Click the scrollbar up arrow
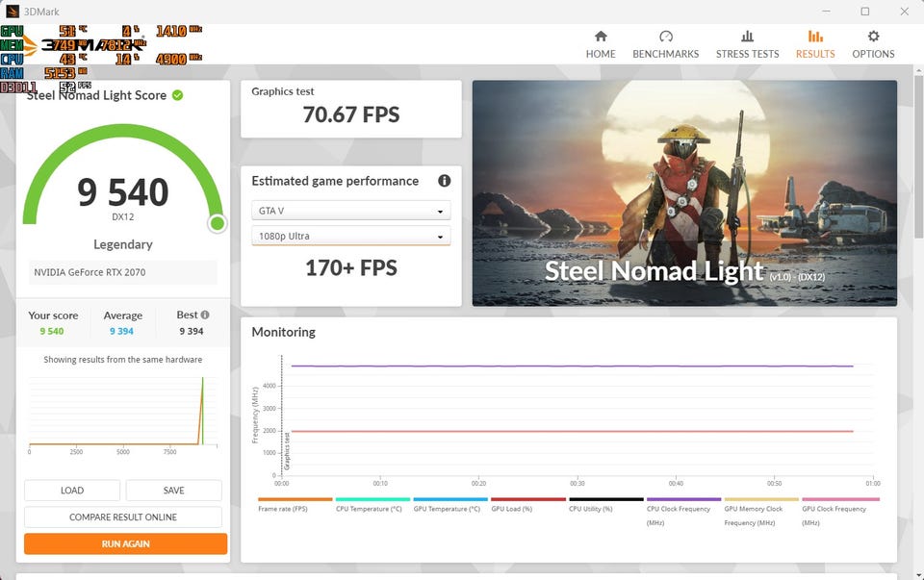924x580 pixels. [x=918, y=70]
